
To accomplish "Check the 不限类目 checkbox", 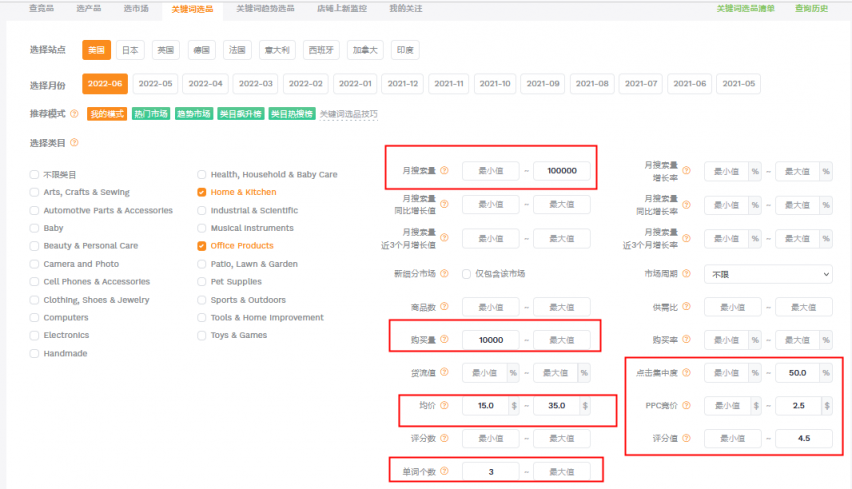I will [34, 174].
